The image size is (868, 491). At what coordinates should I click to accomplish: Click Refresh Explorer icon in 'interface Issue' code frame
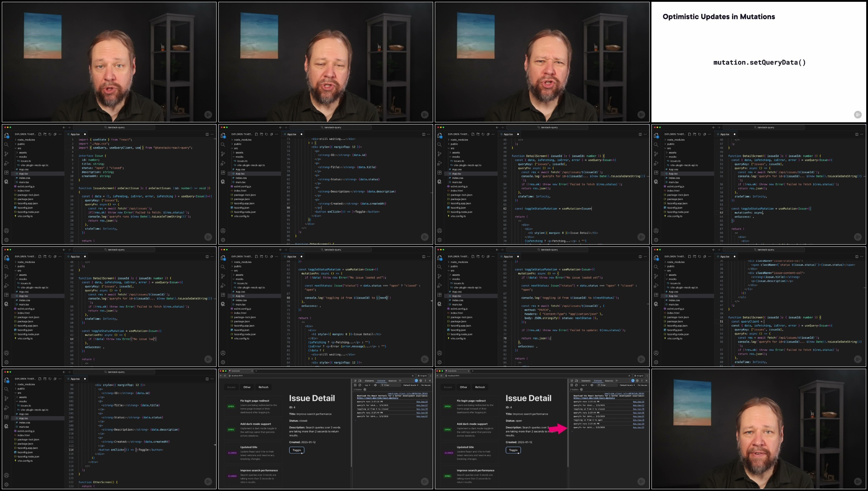50,134
